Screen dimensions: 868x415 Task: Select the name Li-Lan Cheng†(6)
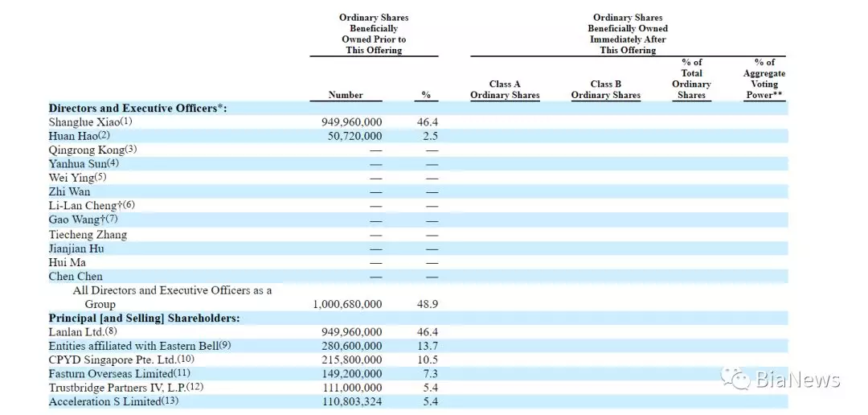point(92,206)
